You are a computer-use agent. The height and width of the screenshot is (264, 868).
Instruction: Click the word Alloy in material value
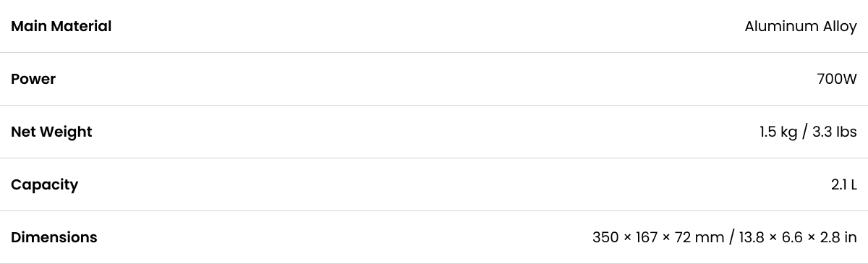click(841, 26)
